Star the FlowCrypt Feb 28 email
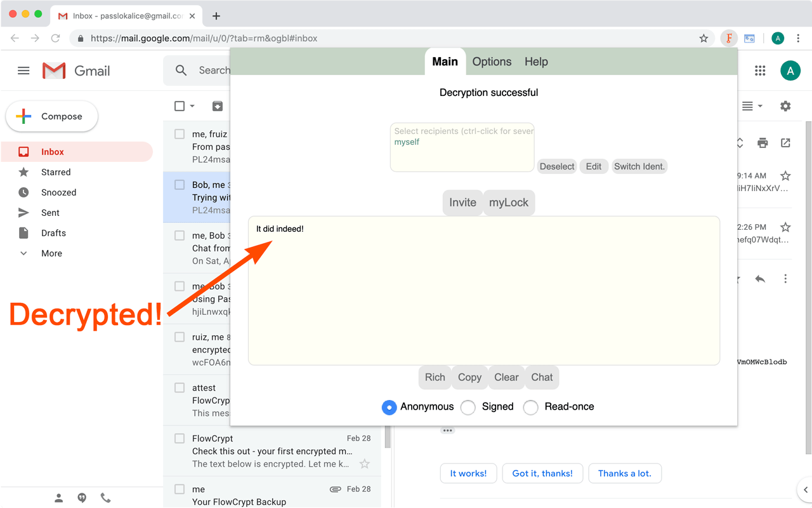 tap(365, 464)
